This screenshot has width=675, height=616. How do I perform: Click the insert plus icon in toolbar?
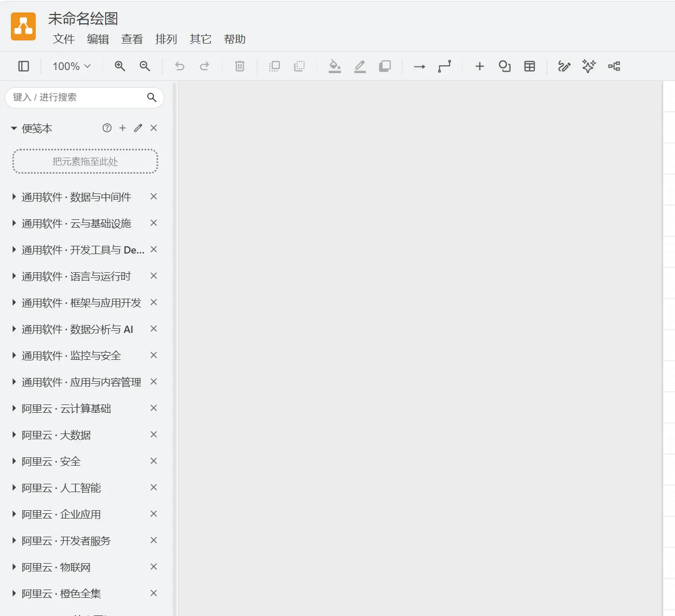pos(480,66)
